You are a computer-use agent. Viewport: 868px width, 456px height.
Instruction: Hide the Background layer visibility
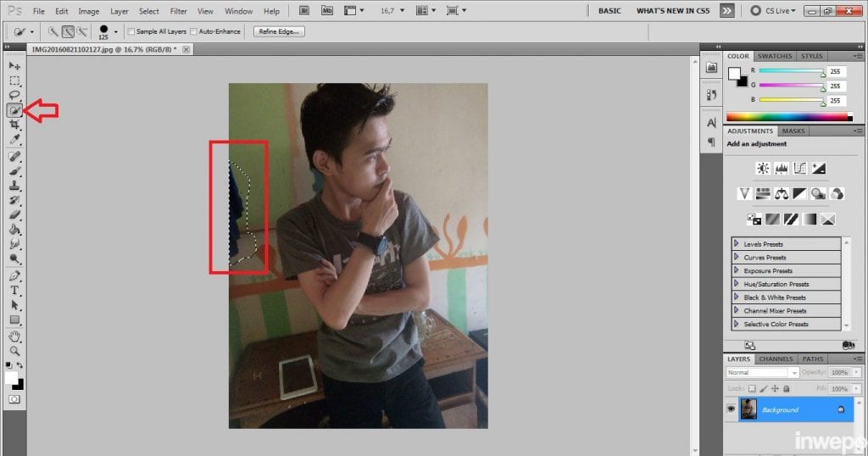click(732, 409)
